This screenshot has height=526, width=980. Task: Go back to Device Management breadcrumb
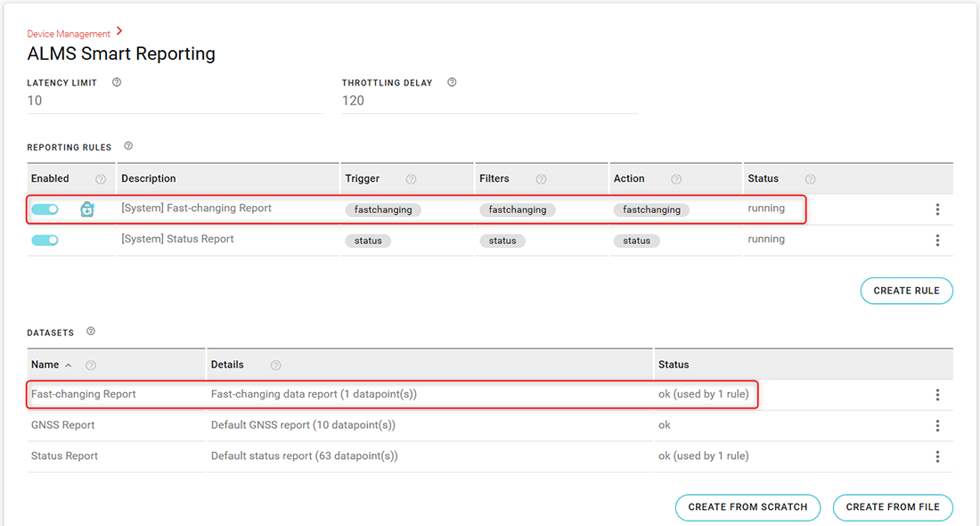coord(69,34)
